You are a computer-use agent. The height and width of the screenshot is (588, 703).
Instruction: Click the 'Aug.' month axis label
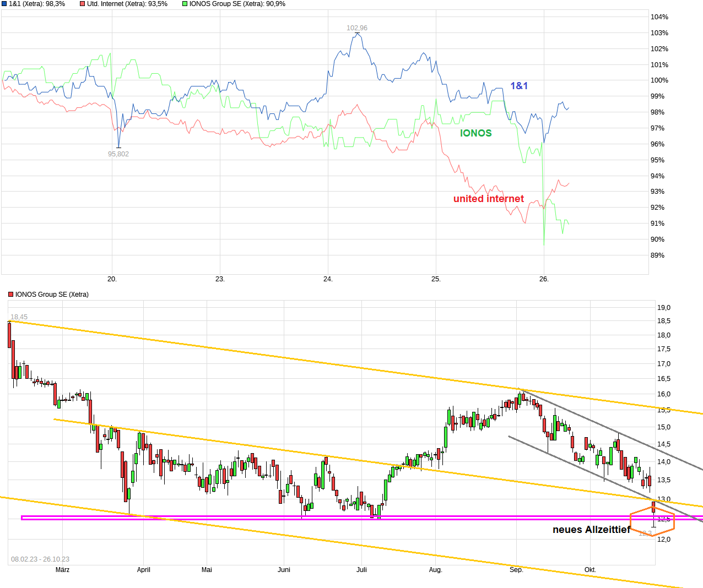pyautogui.click(x=436, y=570)
